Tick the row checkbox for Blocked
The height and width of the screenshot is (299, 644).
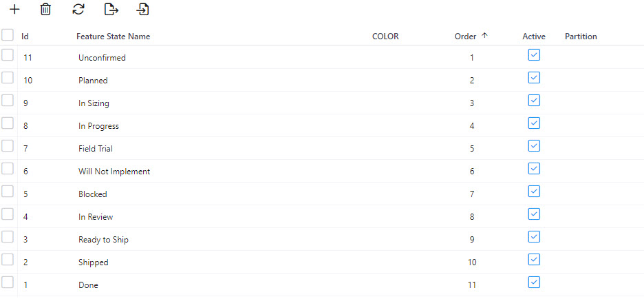click(8, 192)
